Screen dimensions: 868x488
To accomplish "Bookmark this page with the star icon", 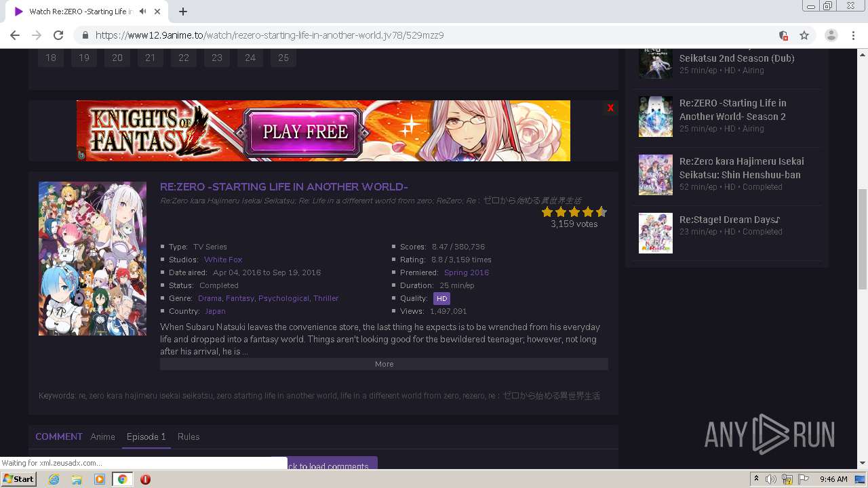I will pyautogui.click(x=804, y=35).
